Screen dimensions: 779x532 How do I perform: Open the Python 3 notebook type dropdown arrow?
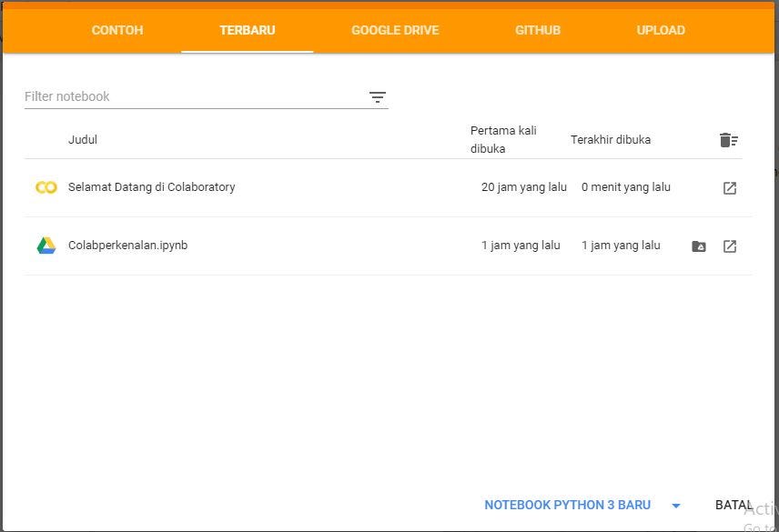click(676, 505)
